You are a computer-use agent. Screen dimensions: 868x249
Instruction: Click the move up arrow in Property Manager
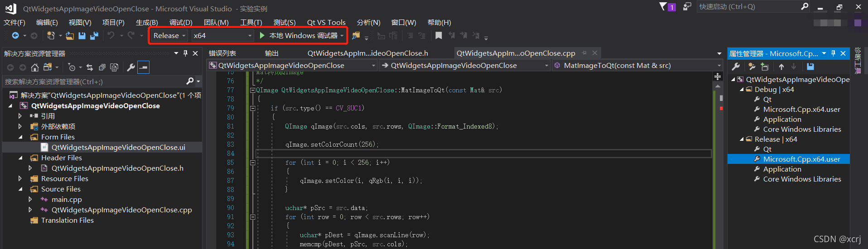[781, 67]
